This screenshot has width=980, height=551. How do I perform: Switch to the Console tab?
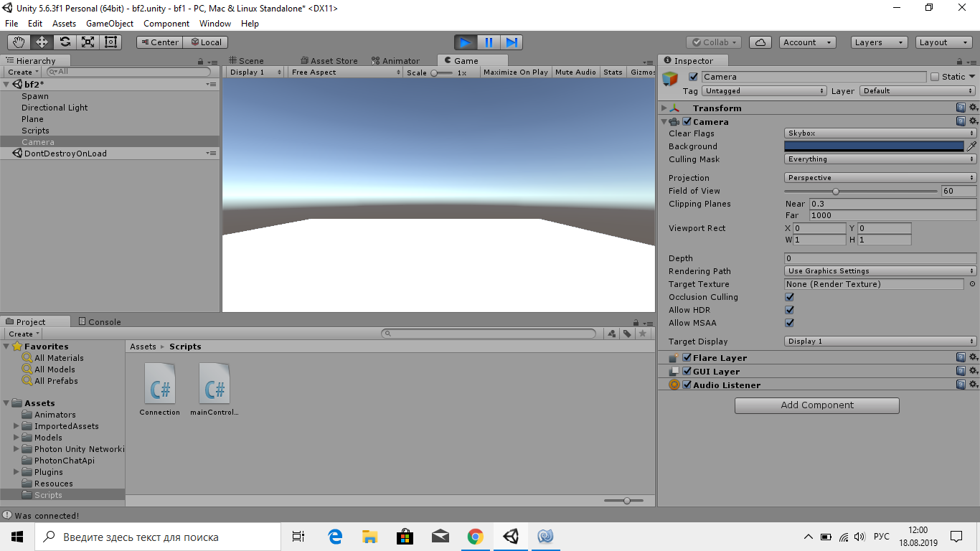click(99, 321)
